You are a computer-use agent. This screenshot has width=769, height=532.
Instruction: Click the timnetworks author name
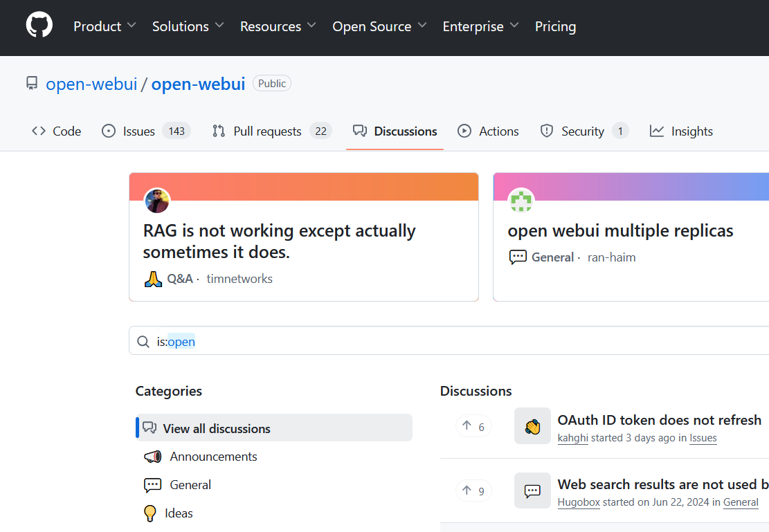[x=239, y=279]
